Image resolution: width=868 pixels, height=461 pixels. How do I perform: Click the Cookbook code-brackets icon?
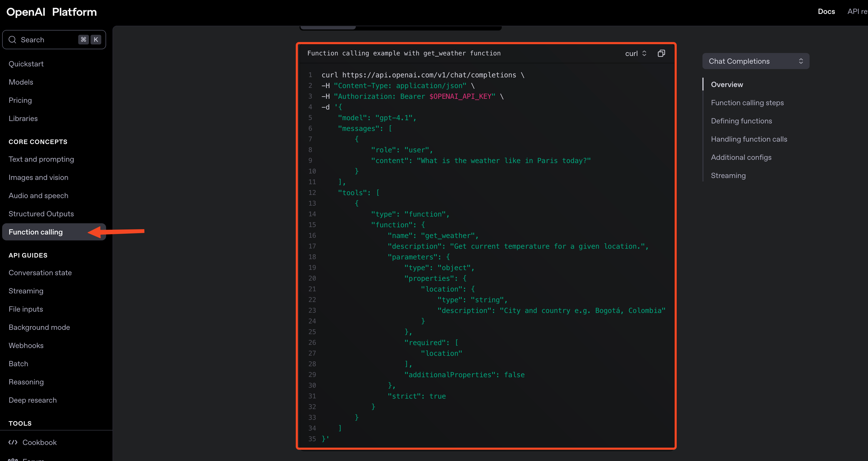tap(13, 442)
